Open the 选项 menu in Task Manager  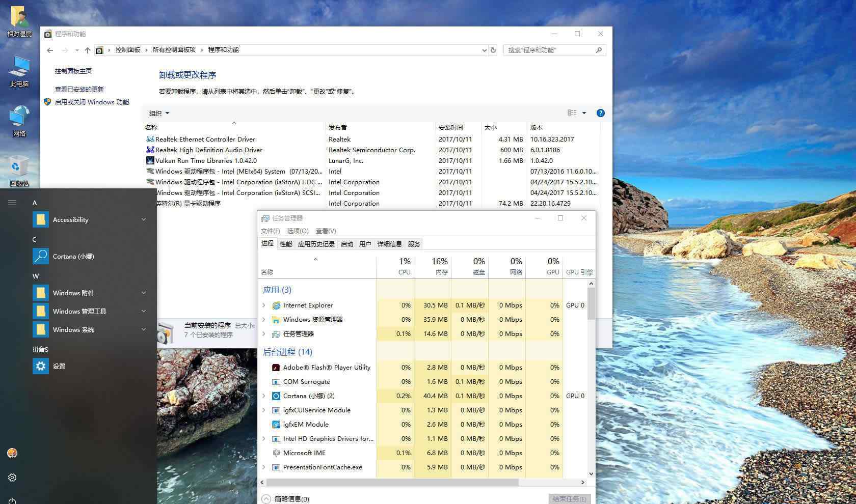[x=298, y=231]
